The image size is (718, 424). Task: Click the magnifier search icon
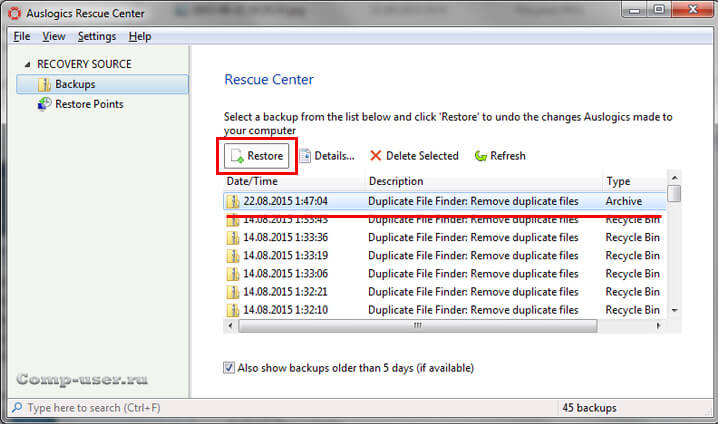coord(17,407)
